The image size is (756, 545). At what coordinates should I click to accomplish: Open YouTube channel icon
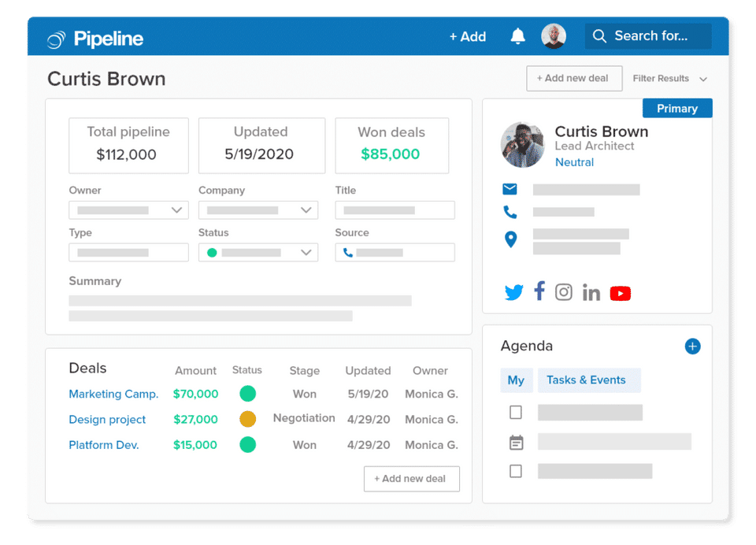coord(620,293)
